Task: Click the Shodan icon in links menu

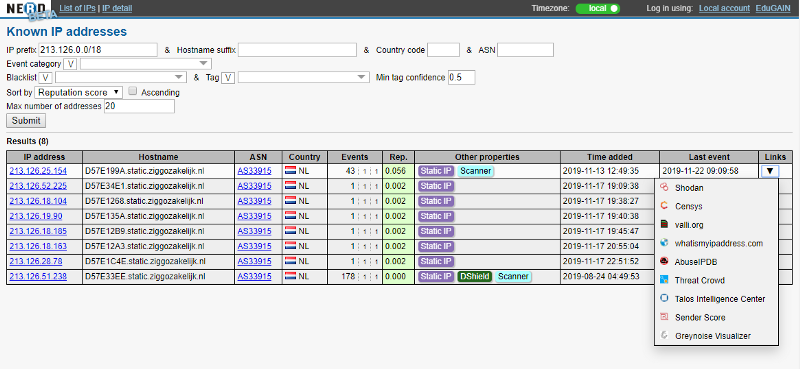Action: click(664, 188)
